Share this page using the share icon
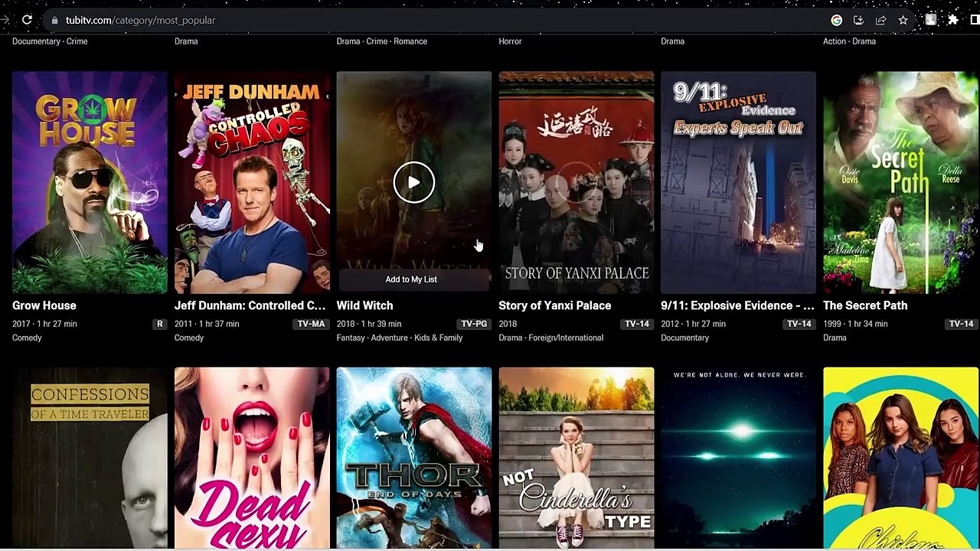The height and width of the screenshot is (551, 980). click(880, 20)
